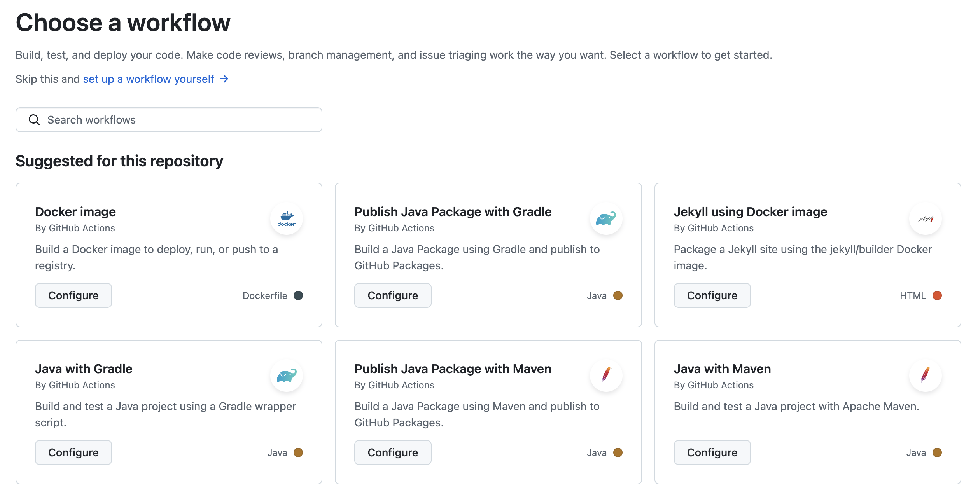The height and width of the screenshot is (503, 980).
Task: Click the Gradle elephant icon on Publish Java Package with Gradle
Action: click(x=606, y=218)
